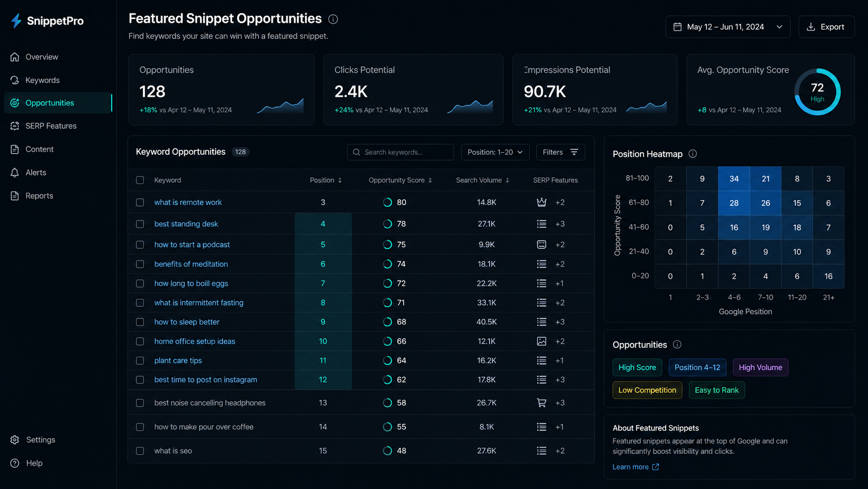Viewport: 868px width, 489px height.
Task: Open the Filters menu
Action: click(561, 152)
